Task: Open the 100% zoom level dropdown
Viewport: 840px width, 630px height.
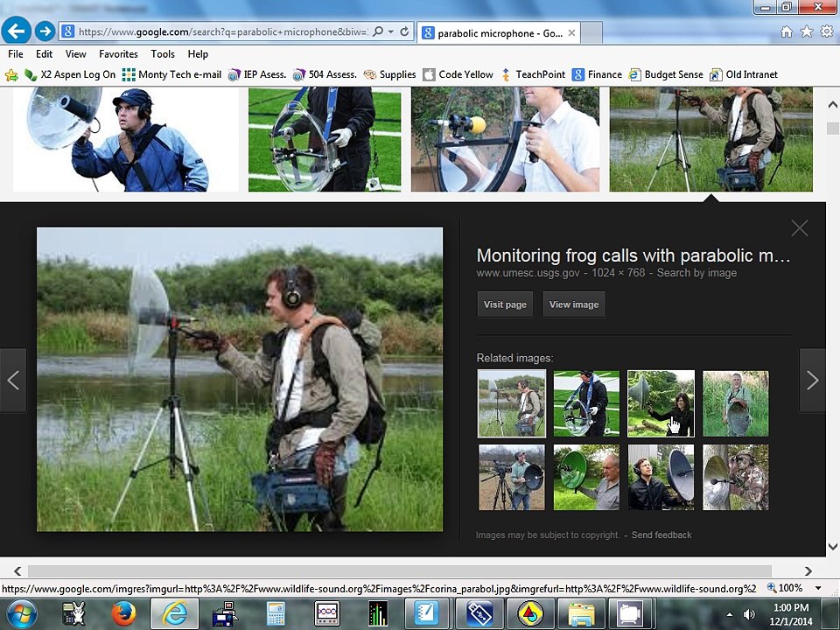Action: 818,588
